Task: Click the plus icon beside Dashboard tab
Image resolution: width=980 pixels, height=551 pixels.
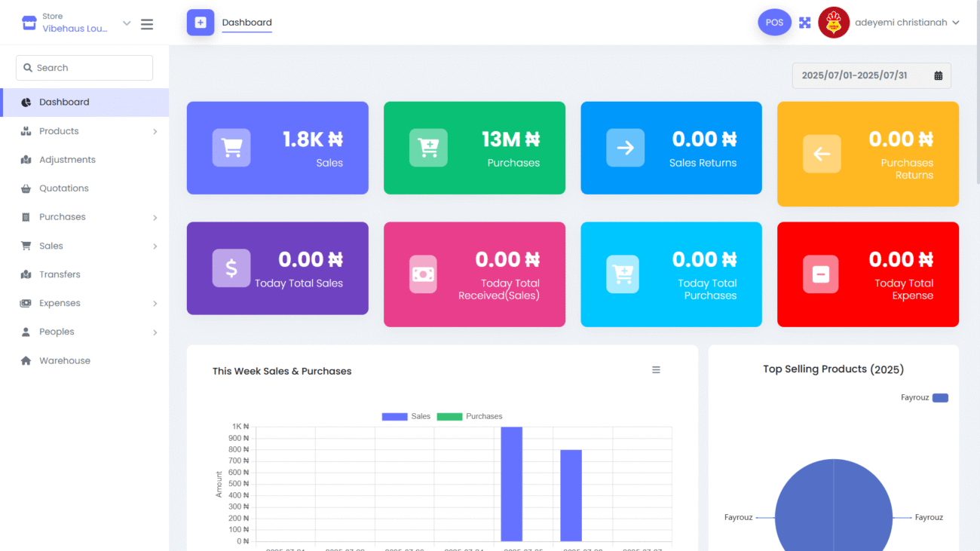Action: point(201,23)
